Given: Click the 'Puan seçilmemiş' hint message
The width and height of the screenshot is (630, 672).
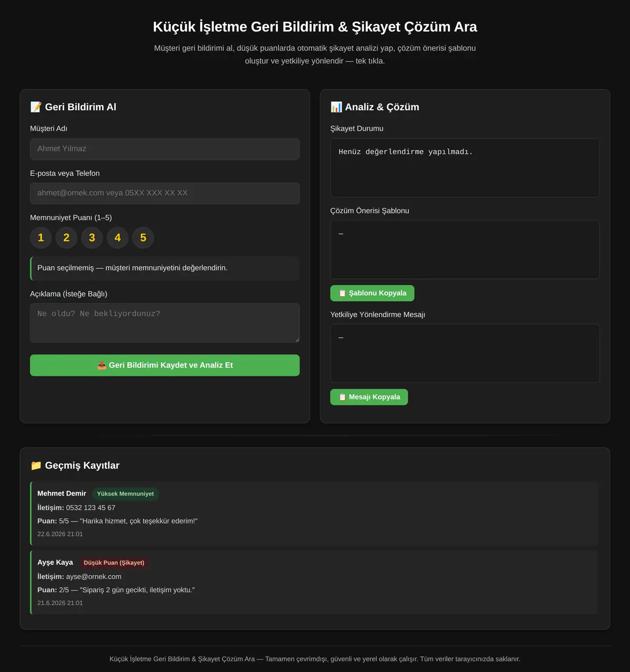Looking at the screenshot, I should click(165, 268).
